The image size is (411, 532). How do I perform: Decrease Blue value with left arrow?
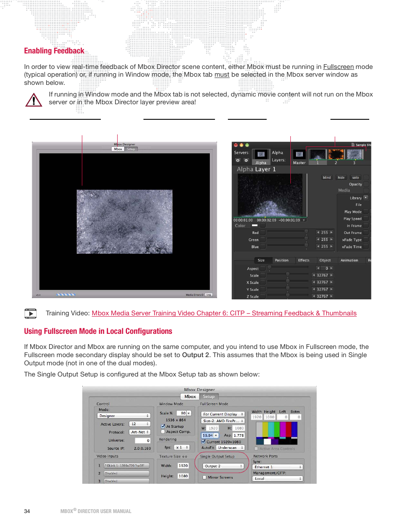coord(318,246)
